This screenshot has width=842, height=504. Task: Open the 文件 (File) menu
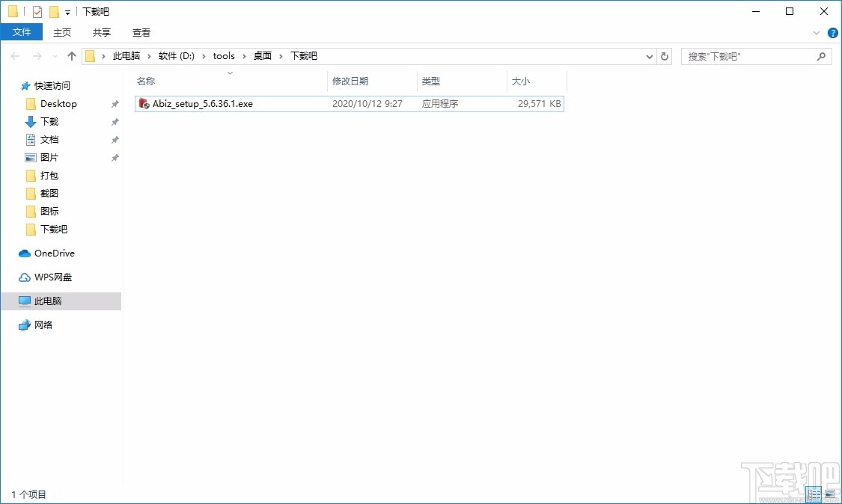point(22,32)
